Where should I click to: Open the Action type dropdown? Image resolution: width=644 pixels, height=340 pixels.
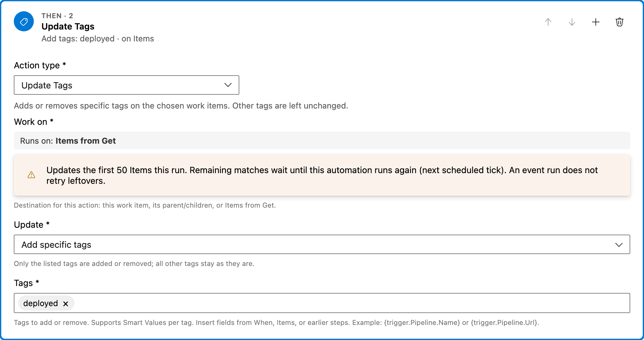(x=127, y=85)
